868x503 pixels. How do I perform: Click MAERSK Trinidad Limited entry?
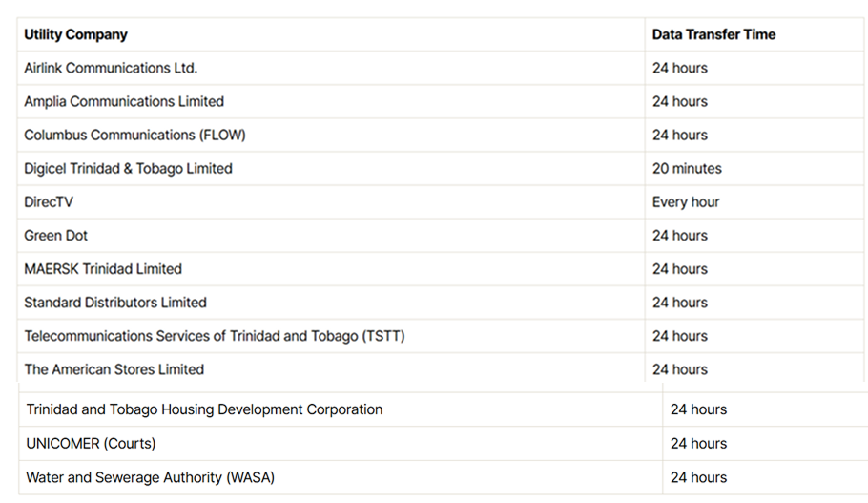[x=103, y=268]
